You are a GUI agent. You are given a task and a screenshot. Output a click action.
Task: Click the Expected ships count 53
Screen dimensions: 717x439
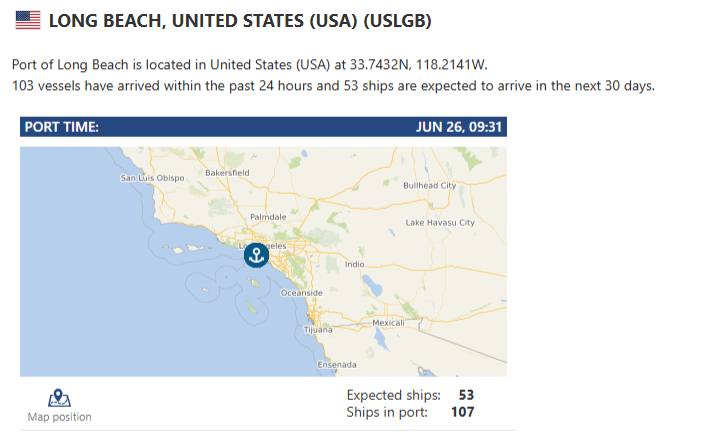[x=466, y=395]
